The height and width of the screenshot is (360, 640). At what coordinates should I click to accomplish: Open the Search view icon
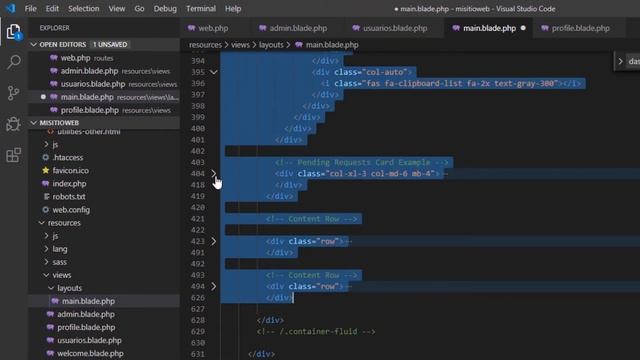tap(13, 62)
